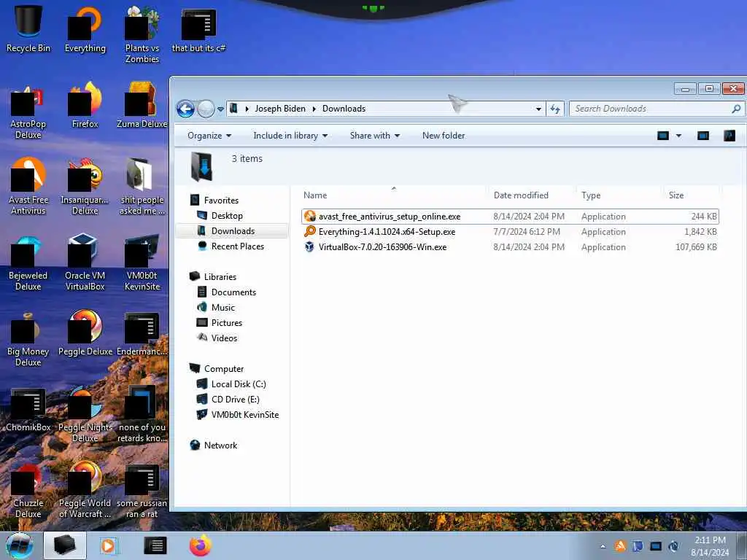Viewport: 747px width, 560px height.
Task: Open the Windows Start button
Action: click(x=20, y=545)
